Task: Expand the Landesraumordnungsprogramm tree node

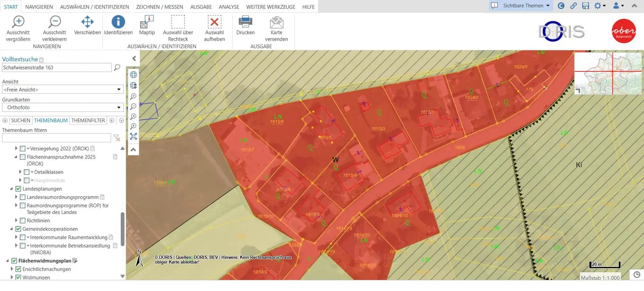Action: (x=17, y=197)
